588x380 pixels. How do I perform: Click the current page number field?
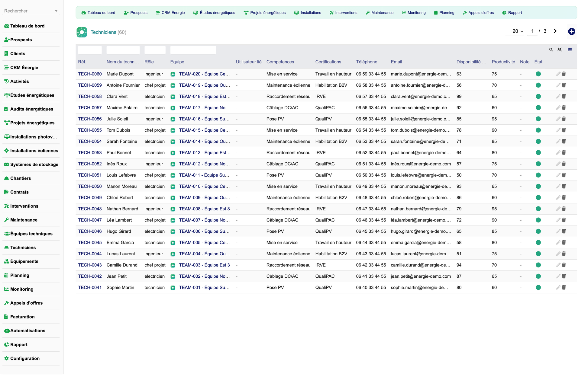(532, 31)
